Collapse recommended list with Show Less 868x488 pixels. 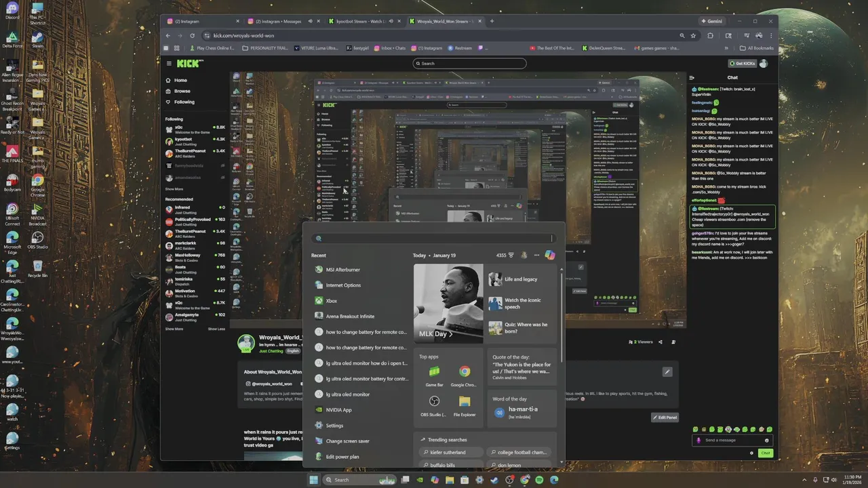pyautogui.click(x=216, y=329)
